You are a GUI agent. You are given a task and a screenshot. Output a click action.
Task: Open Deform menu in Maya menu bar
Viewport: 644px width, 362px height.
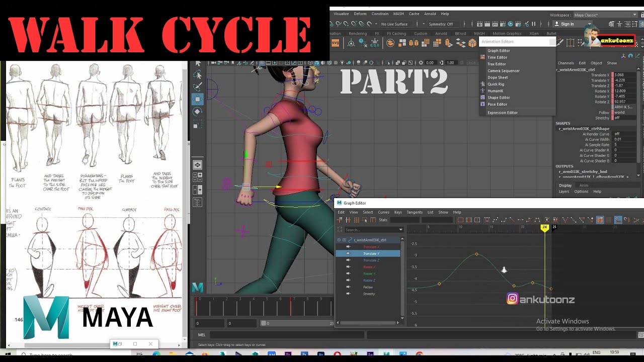pyautogui.click(x=360, y=14)
